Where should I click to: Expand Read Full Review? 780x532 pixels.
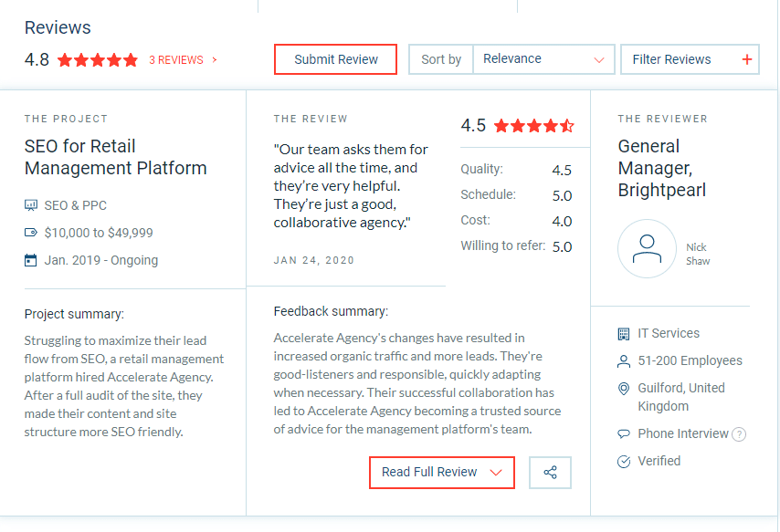coord(442,473)
